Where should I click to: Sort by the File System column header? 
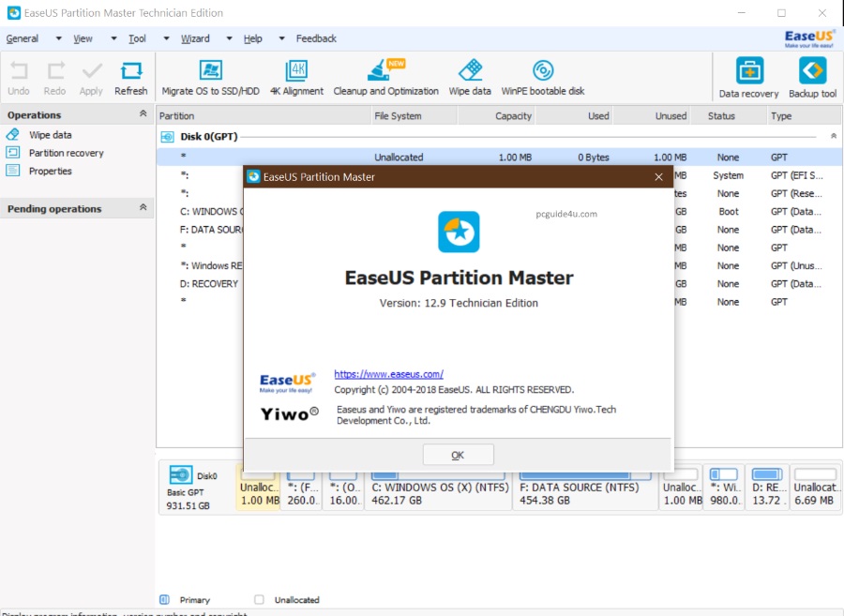click(414, 115)
